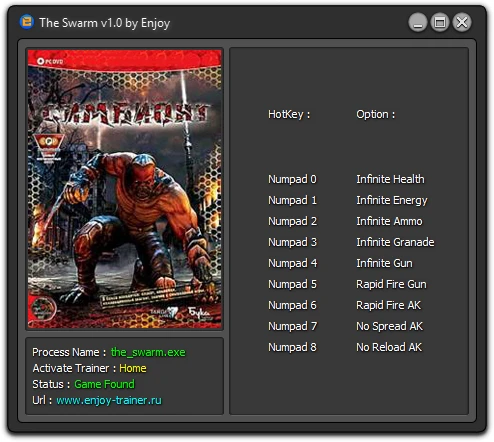Click the Option column header
Image resolution: width=494 pixels, height=442 pixels.
[x=376, y=114]
